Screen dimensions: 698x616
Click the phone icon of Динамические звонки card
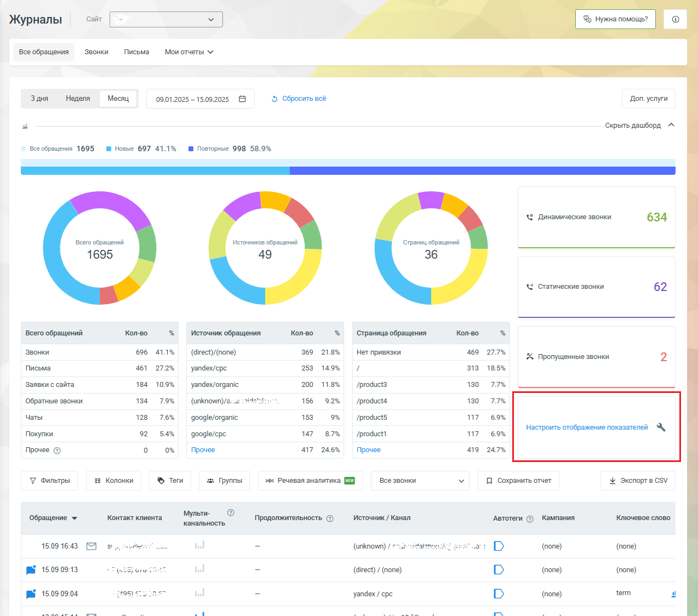pyautogui.click(x=529, y=217)
